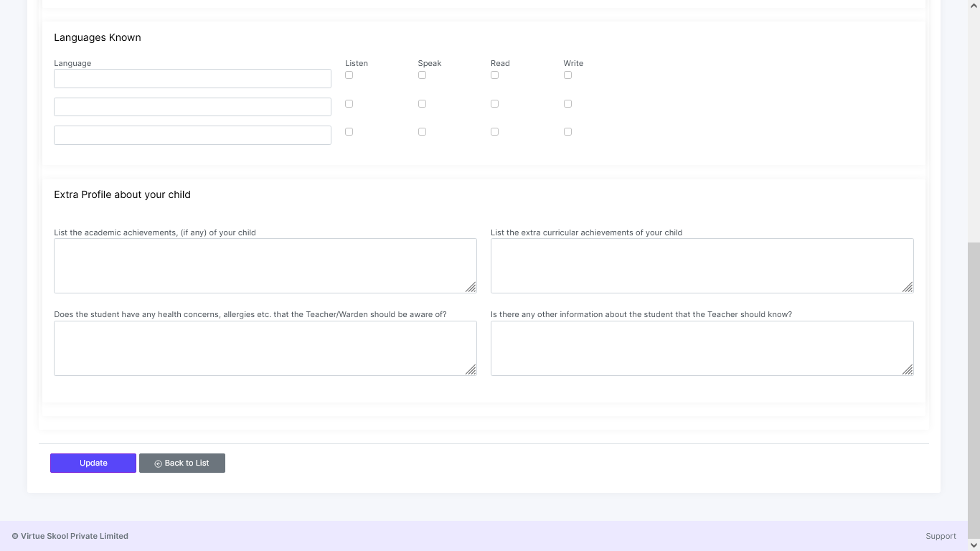Click the resize handle of academic achievements box
The width and height of the screenshot is (980, 551).
pos(471,287)
